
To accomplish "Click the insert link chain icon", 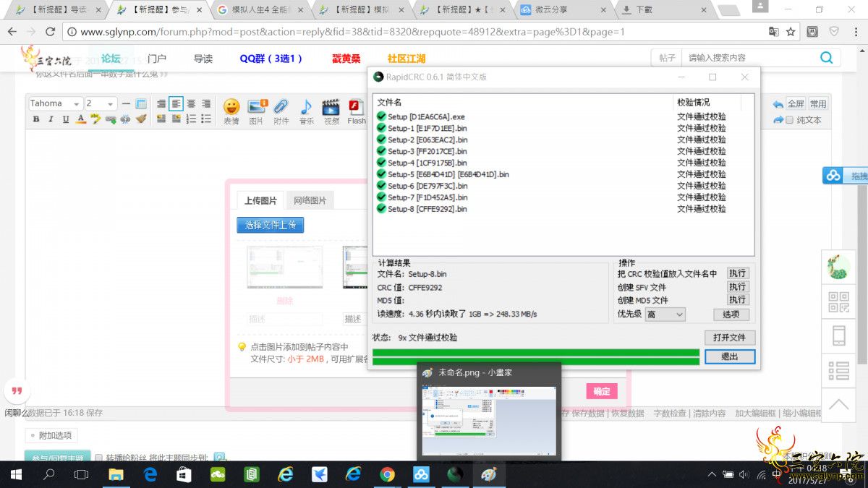I will point(111,119).
